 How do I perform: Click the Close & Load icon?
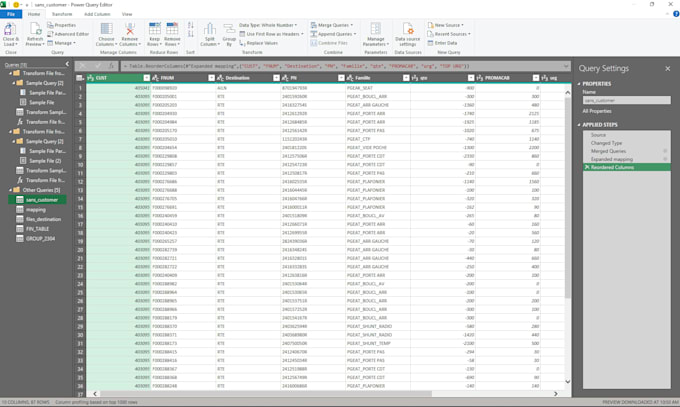click(x=10, y=30)
